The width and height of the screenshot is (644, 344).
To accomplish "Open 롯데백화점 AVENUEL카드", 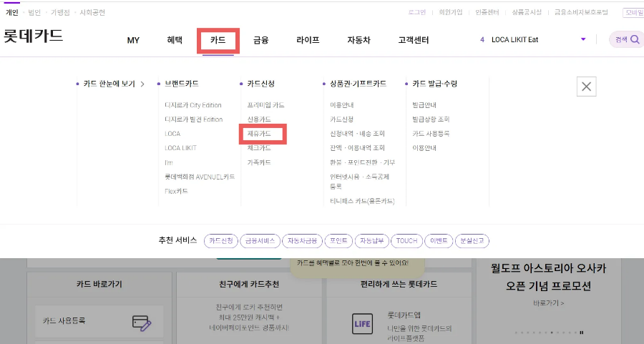I will tap(200, 177).
